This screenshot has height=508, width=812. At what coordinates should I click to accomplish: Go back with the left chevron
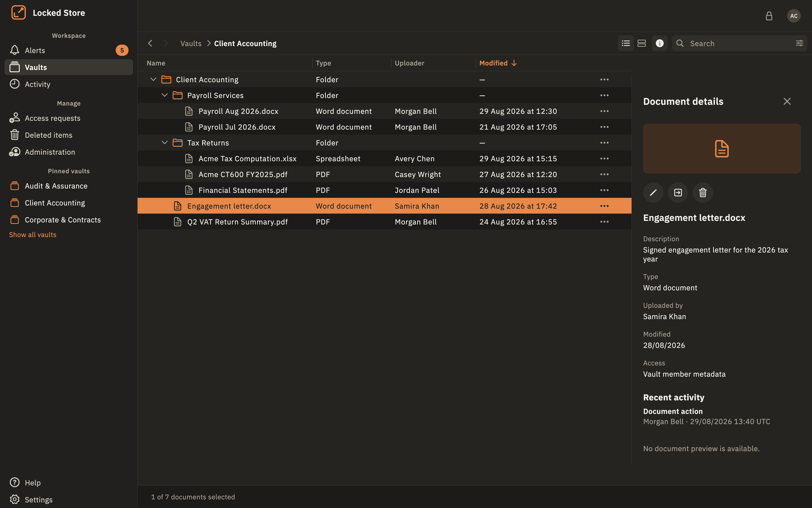(150, 43)
